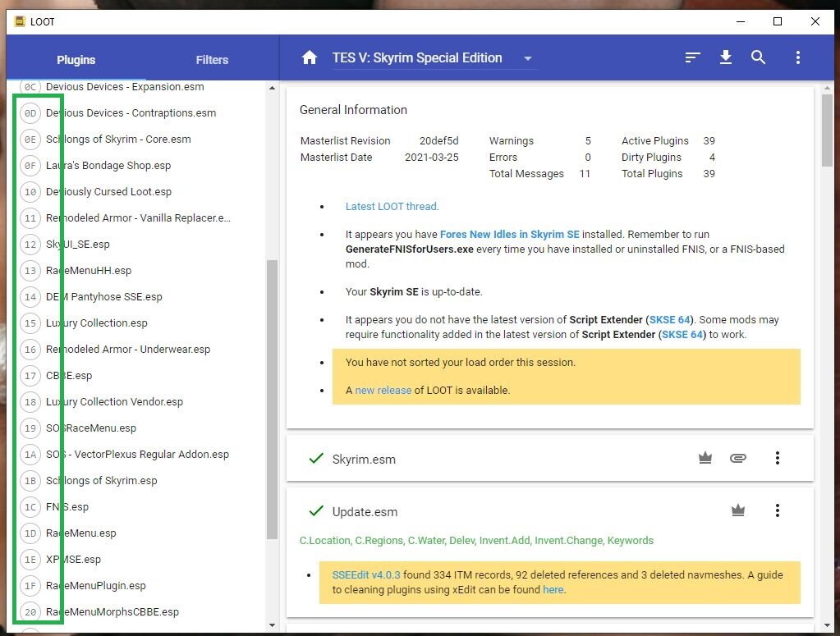The height and width of the screenshot is (636, 840).
Task: Click the paperclip icon on Skyrim.esm card
Action: 737,458
